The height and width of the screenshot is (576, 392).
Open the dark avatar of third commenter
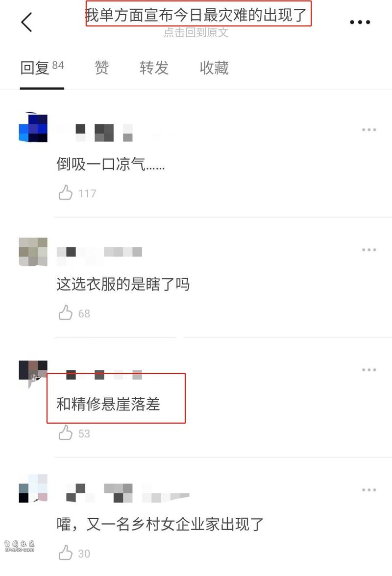tap(33, 372)
